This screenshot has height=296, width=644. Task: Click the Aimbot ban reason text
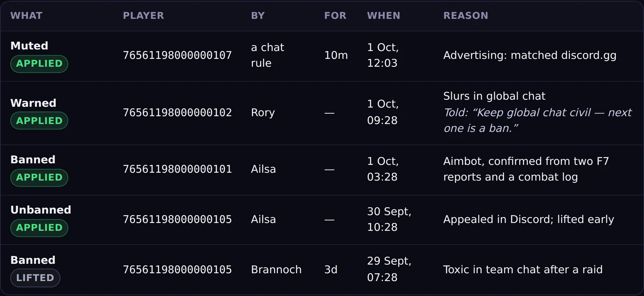pos(526,169)
